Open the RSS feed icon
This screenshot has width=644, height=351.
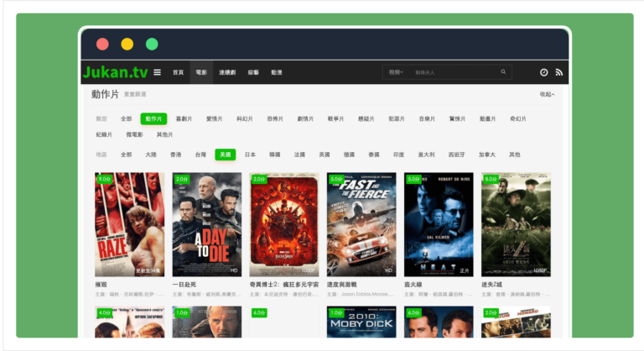[x=559, y=72]
